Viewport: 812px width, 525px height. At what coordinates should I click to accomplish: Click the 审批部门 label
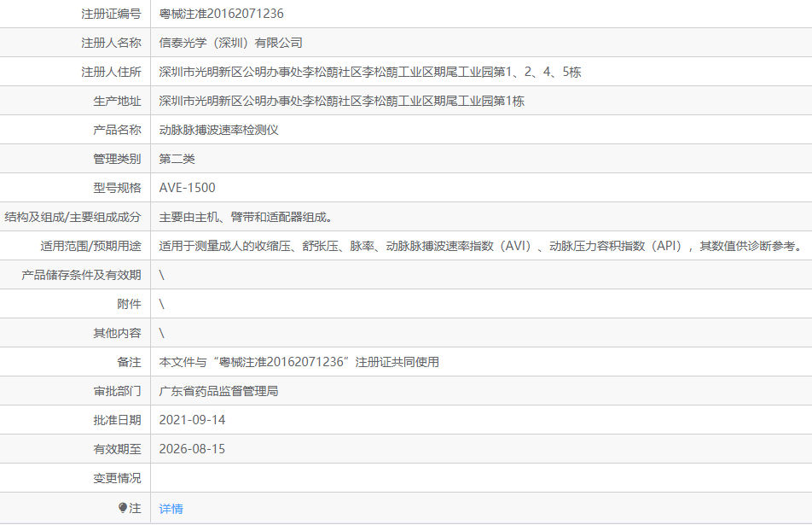(x=117, y=391)
